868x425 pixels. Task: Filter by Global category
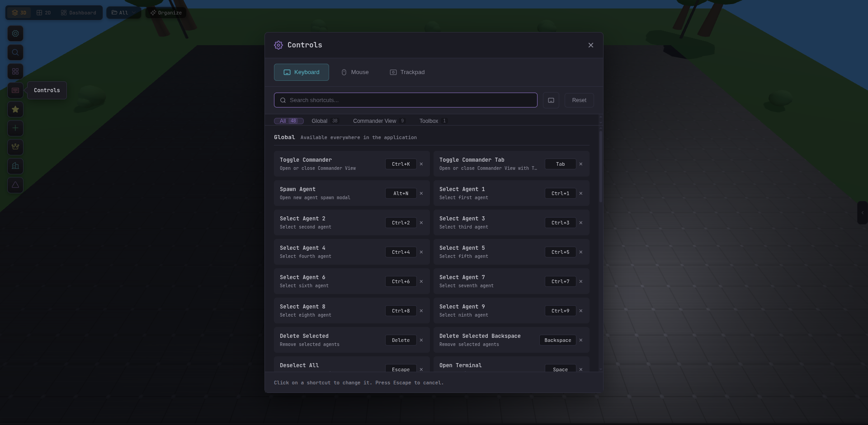pos(325,121)
